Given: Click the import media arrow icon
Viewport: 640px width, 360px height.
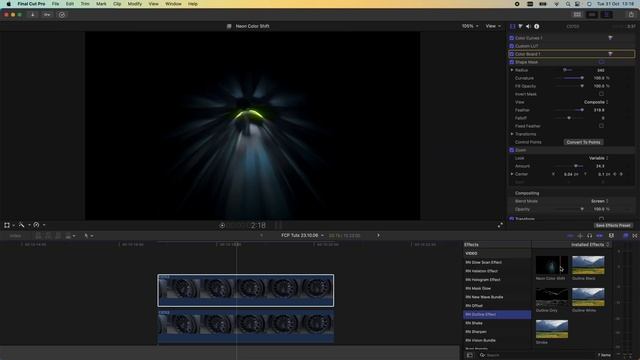Looking at the screenshot, I should click(32, 15).
